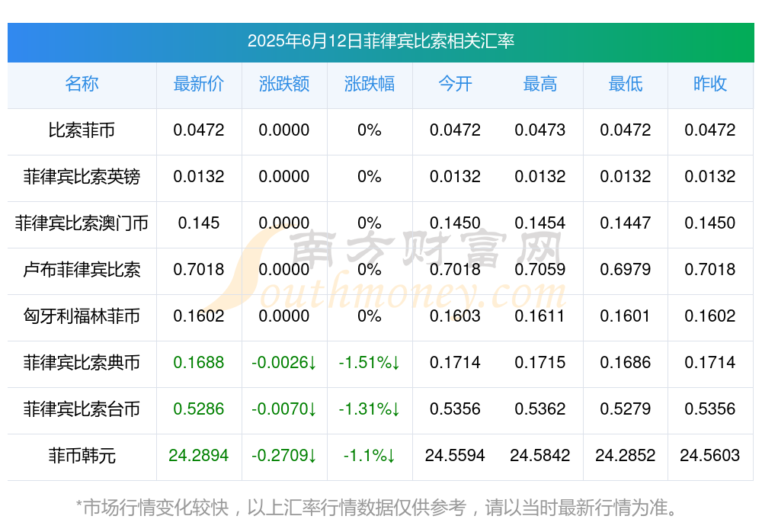
Task: Click the -0.0070↓ change amount cell
Action: [283, 409]
